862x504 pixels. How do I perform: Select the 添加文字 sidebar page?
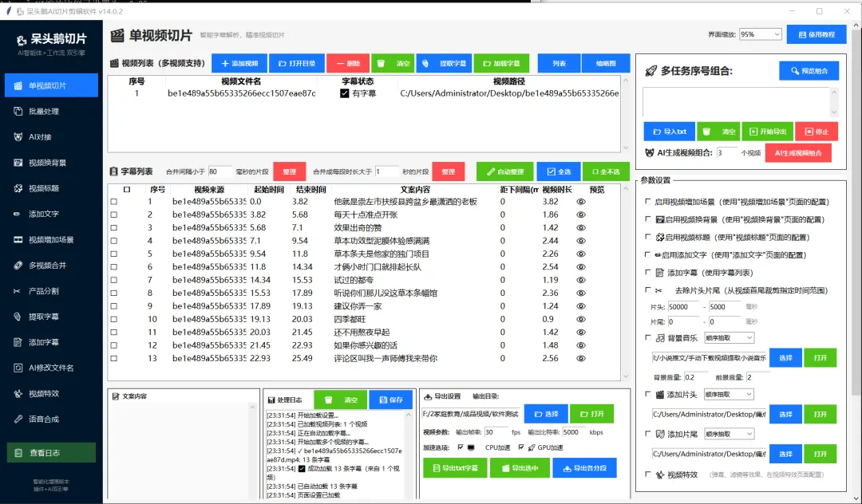51,214
